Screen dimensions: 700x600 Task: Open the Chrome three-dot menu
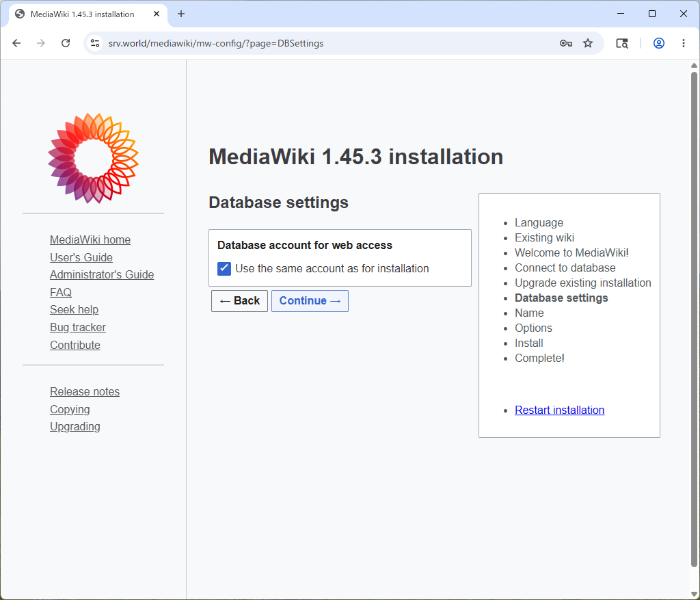point(684,43)
